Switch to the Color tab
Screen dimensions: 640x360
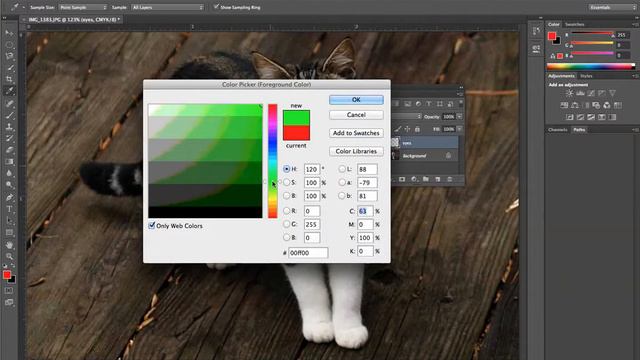point(553,24)
